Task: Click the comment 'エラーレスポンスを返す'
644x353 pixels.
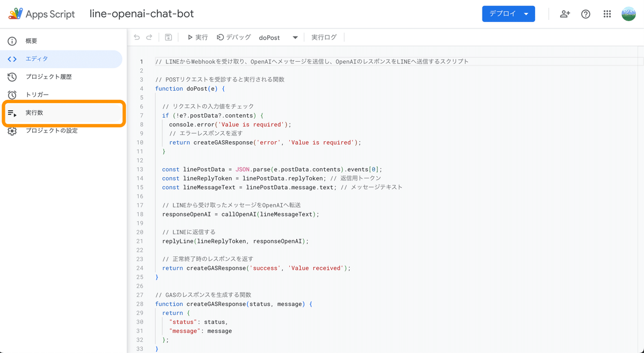Action: 206,134
